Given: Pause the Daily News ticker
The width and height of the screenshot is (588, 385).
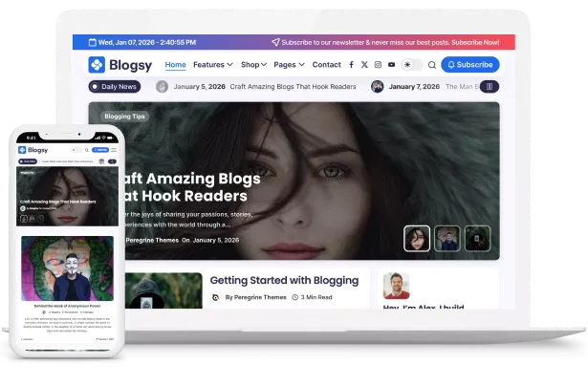Looking at the screenshot, I should coord(489,87).
